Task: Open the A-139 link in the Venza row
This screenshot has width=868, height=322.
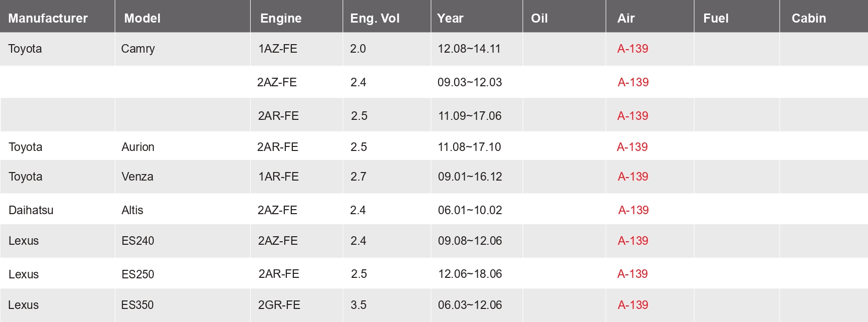Action: pyautogui.click(x=632, y=177)
